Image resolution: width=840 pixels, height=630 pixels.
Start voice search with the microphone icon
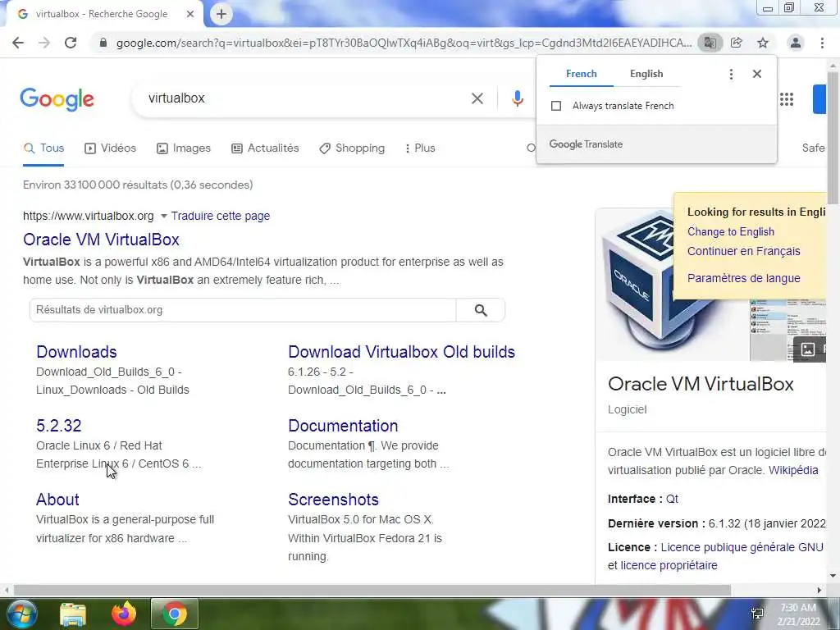pyautogui.click(x=517, y=98)
